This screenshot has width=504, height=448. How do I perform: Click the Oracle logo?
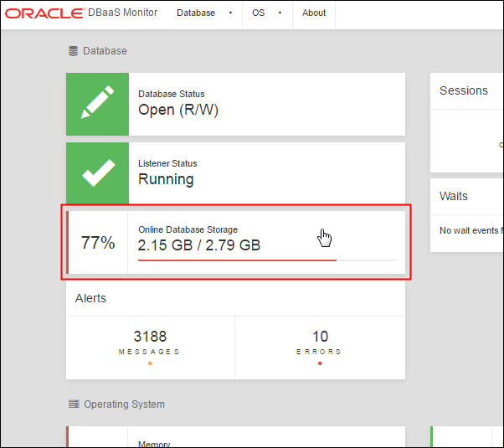[x=43, y=13]
